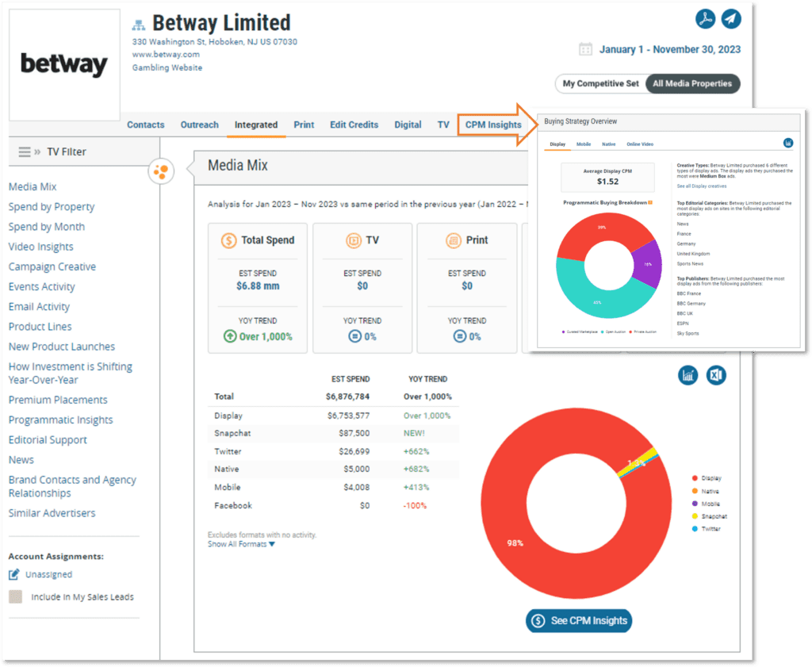Open Premium Placements sidebar link
812x667 pixels.
point(58,400)
